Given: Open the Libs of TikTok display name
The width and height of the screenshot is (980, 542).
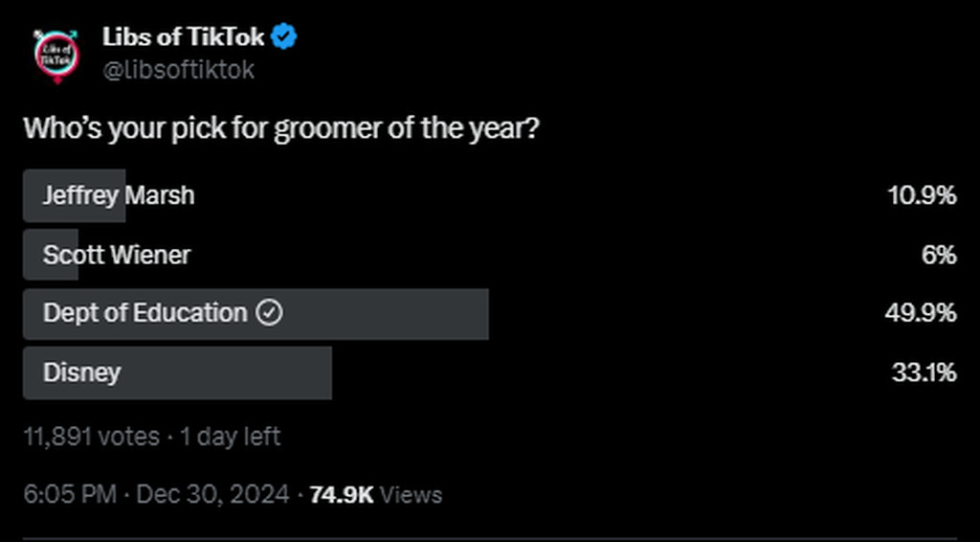Looking at the screenshot, I should click(184, 38).
